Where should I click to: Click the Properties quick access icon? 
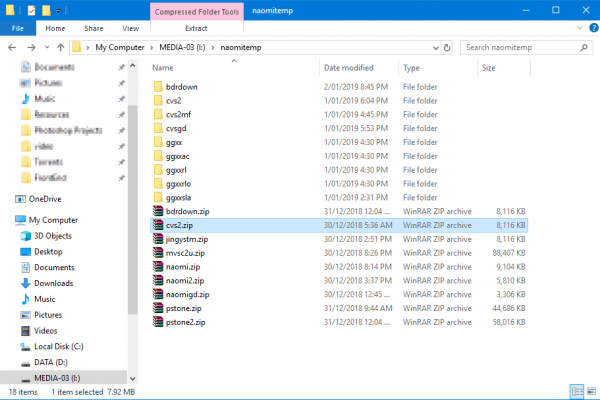click(31, 11)
